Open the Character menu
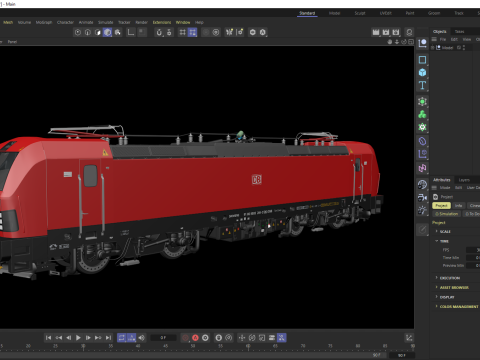Viewport: 480px width, 360px height. click(x=65, y=22)
